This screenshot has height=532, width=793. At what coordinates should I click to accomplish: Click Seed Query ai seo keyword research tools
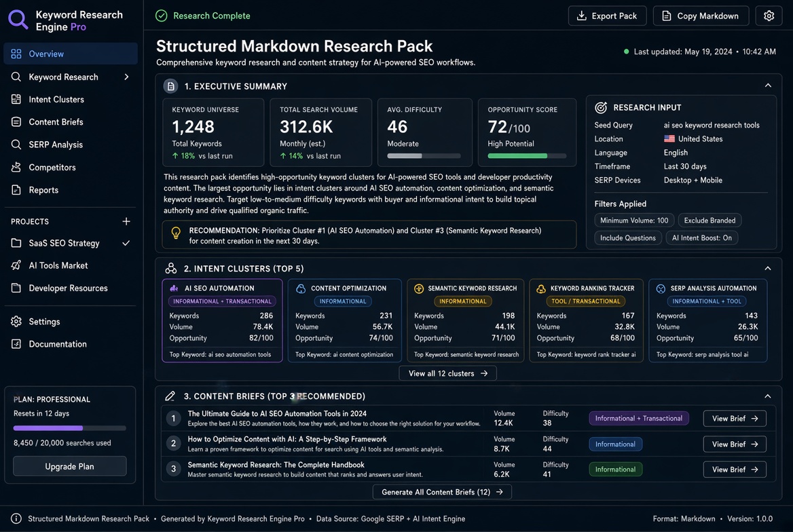[x=711, y=125]
